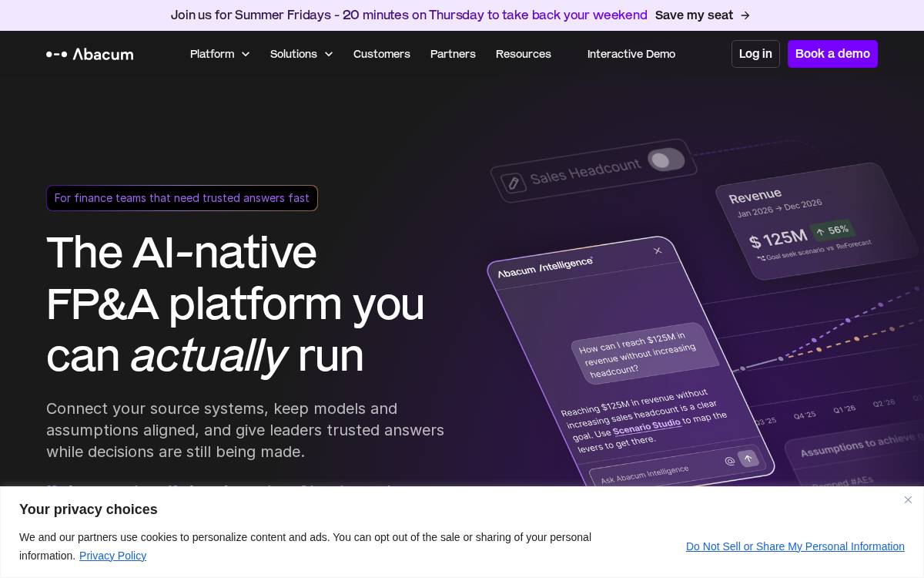Toggle the Sales Headcount switch in illustration
924x578 pixels.
pyautogui.click(x=666, y=160)
